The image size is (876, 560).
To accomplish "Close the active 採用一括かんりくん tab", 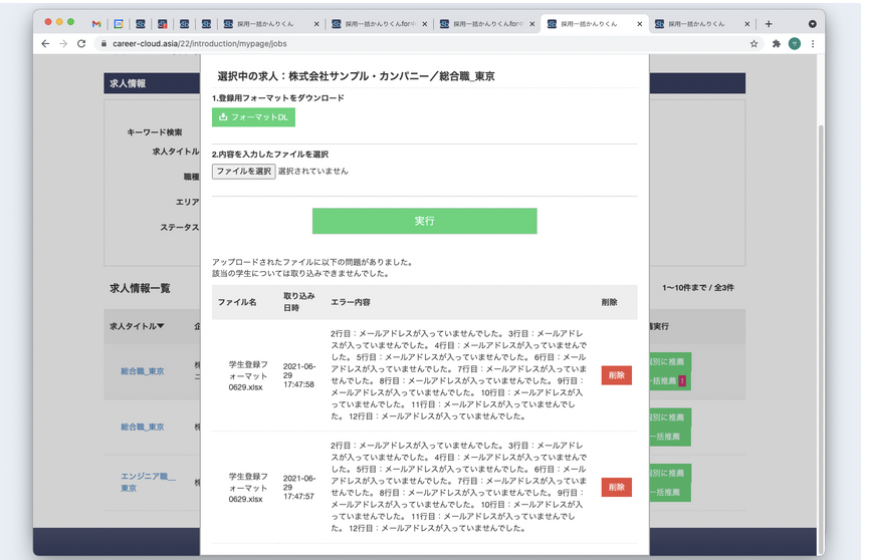I will pyautogui.click(x=640, y=24).
